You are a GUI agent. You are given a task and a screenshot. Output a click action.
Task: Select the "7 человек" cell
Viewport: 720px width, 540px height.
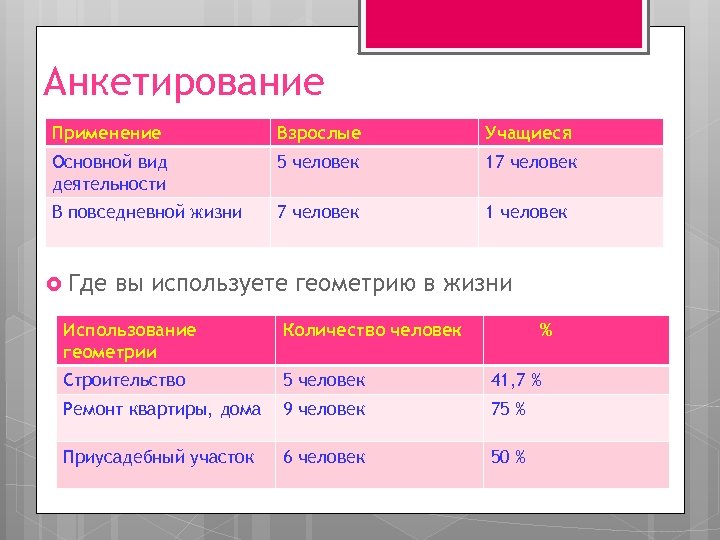(374, 222)
